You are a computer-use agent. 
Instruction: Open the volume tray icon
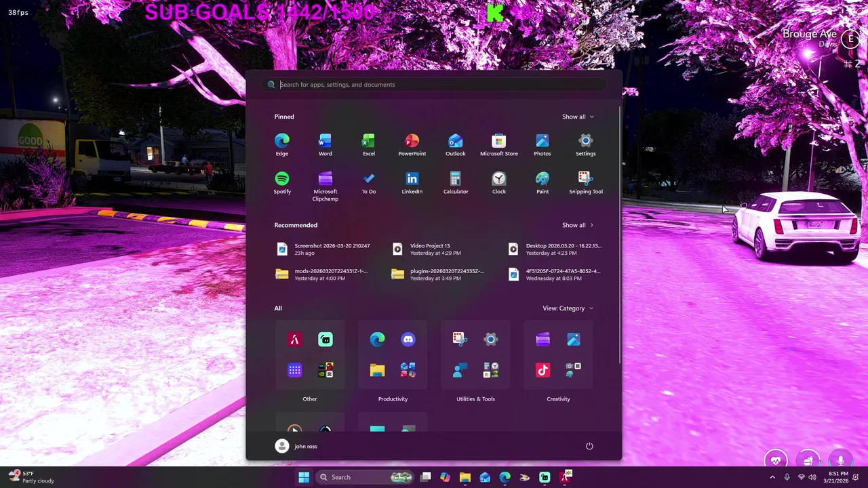click(x=812, y=477)
